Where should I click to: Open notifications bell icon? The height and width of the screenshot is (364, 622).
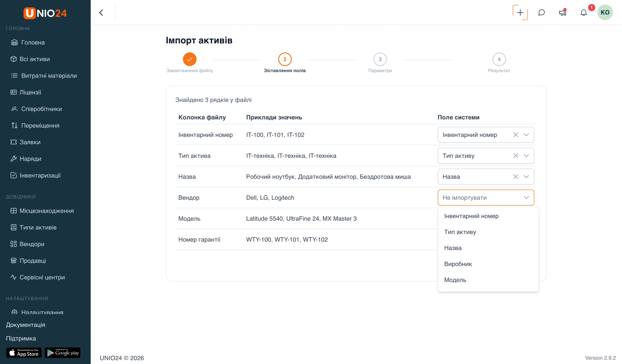point(584,13)
